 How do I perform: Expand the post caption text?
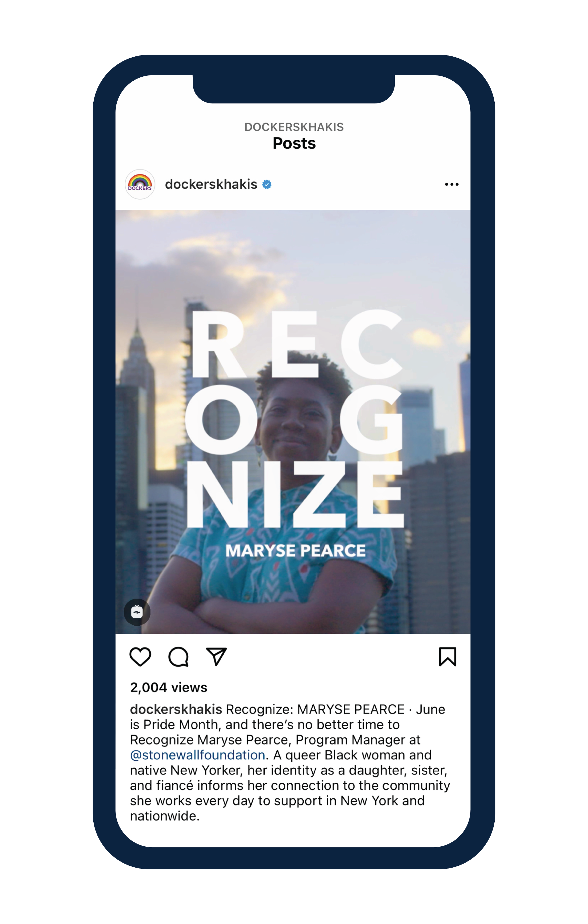290,762
